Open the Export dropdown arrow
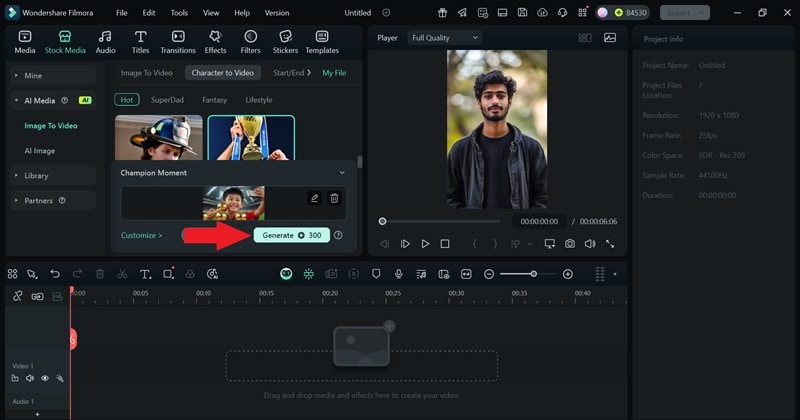800x420 pixels. (x=701, y=13)
